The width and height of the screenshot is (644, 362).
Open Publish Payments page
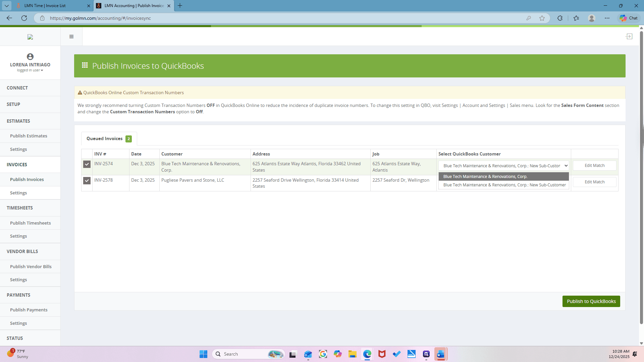click(x=30, y=310)
